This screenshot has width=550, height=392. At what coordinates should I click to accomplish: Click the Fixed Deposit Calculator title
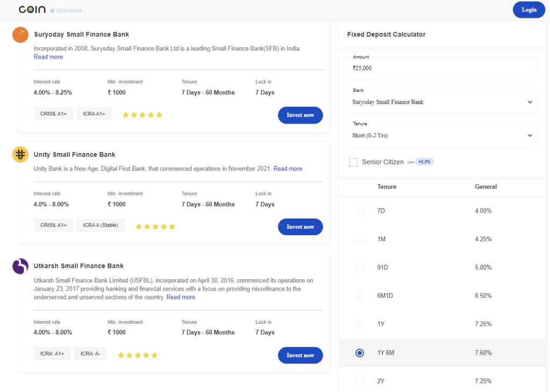click(386, 34)
